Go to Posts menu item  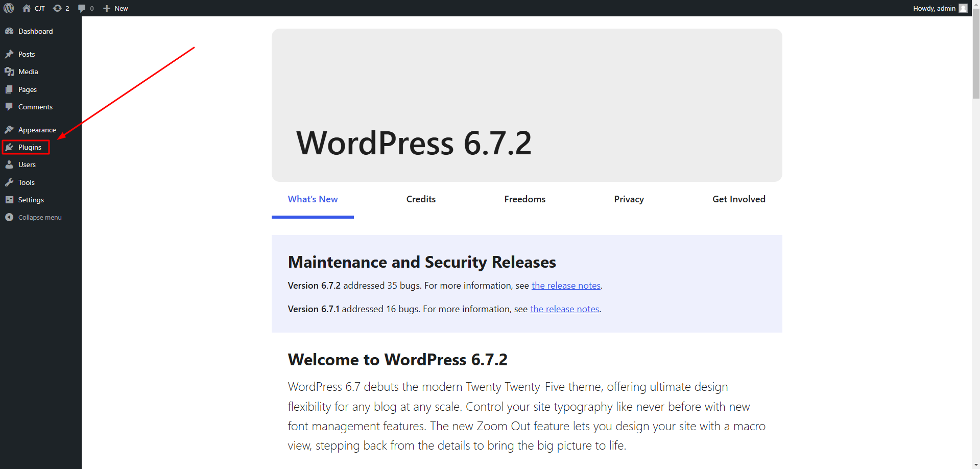[x=41, y=54]
